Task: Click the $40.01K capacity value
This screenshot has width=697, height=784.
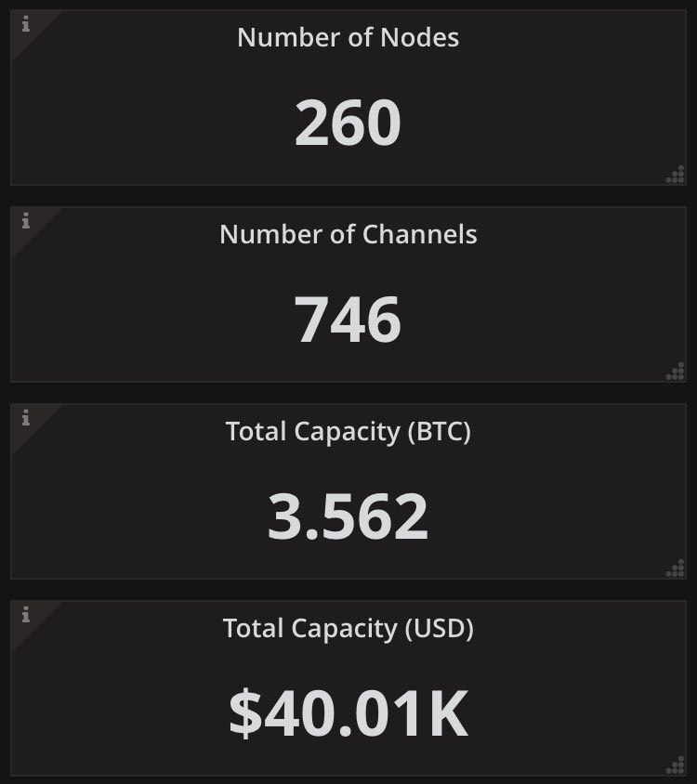Action: pos(348,714)
